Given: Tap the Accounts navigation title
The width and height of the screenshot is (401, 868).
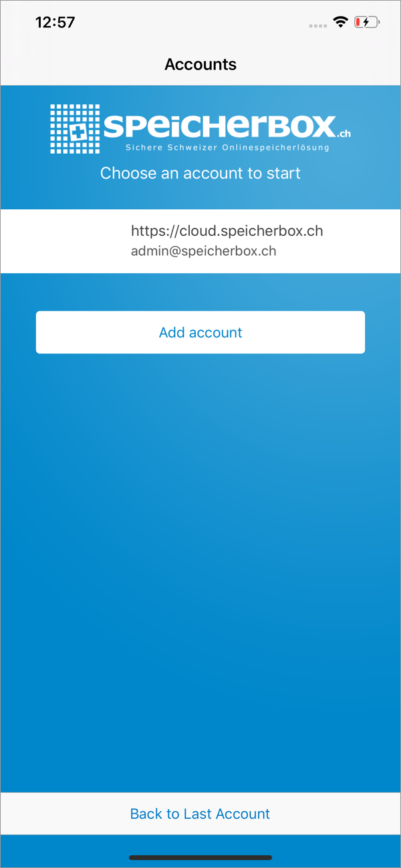Looking at the screenshot, I should pyautogui.click(x=200, y=64).
